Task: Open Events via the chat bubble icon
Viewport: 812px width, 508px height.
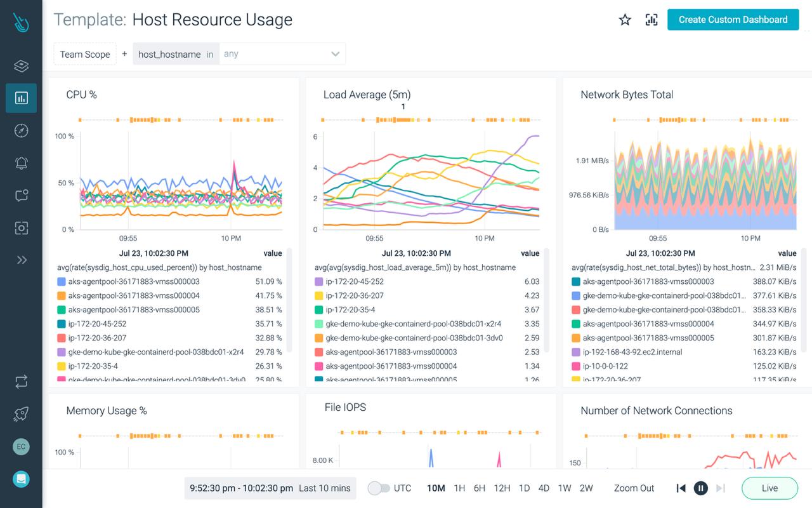Action: [21, 195]
